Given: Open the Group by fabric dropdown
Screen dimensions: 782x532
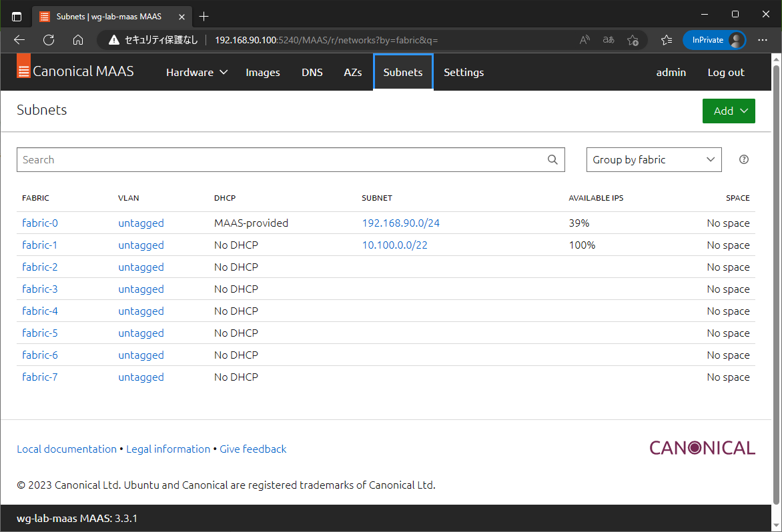Looking at the screenshot, I should point(653,159).
